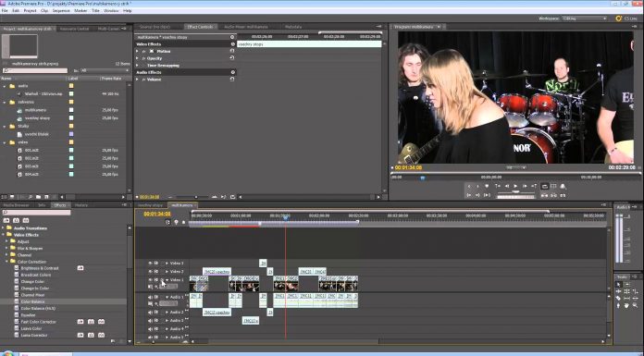Toggle Snap in the timeline
644x356 pixels.
pyautogui.click(x=167, y=222)
